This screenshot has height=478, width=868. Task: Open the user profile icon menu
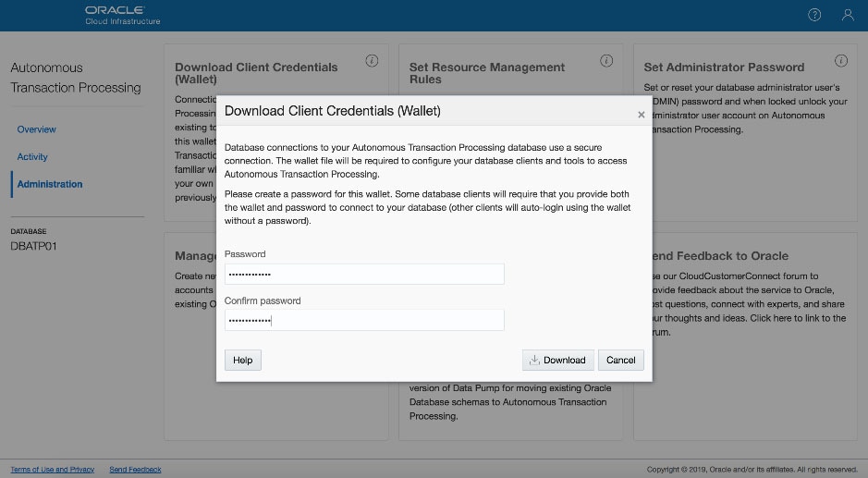(848, 15)
